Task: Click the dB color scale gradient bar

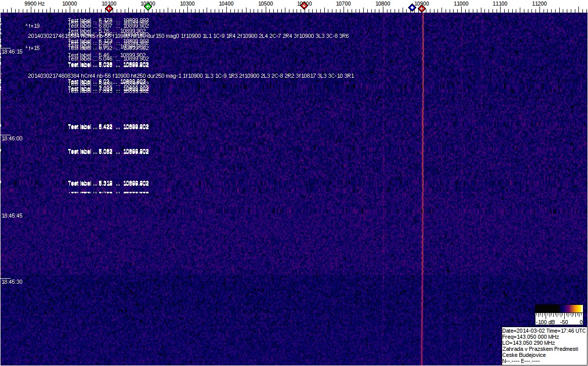Action: (x=559, y=308)
